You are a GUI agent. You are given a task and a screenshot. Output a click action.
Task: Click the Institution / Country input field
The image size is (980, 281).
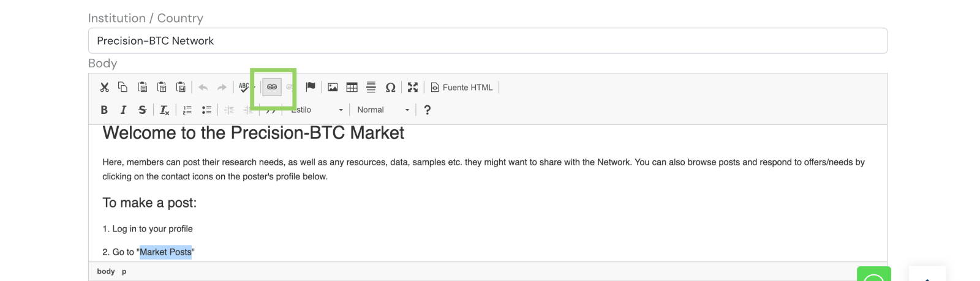[488, 41]
